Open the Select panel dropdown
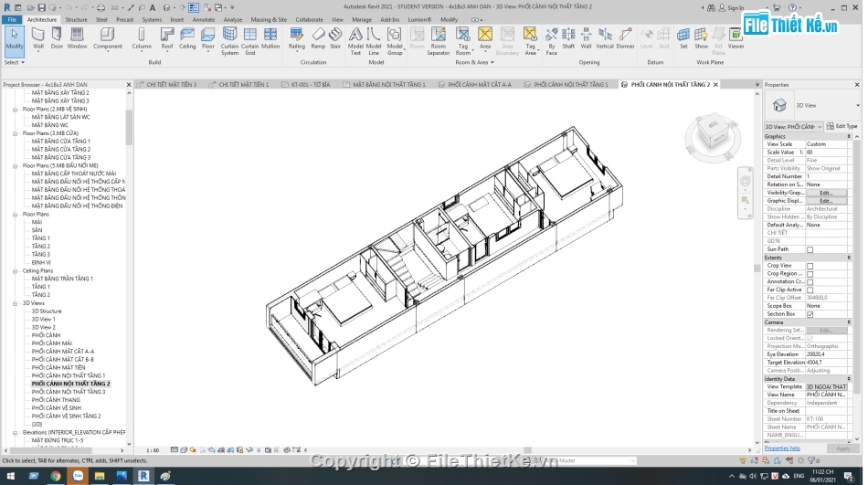Image resolution: width=868 pixels, height=485 pixels. coord(15,62)
